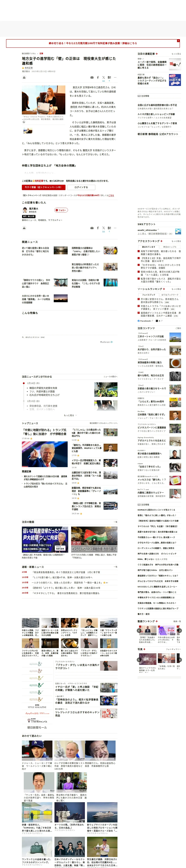Open 韓国の尹錫悦大統領を拘束 timeline item
Viewport: 186px width, 868px height.
[43, 388]
